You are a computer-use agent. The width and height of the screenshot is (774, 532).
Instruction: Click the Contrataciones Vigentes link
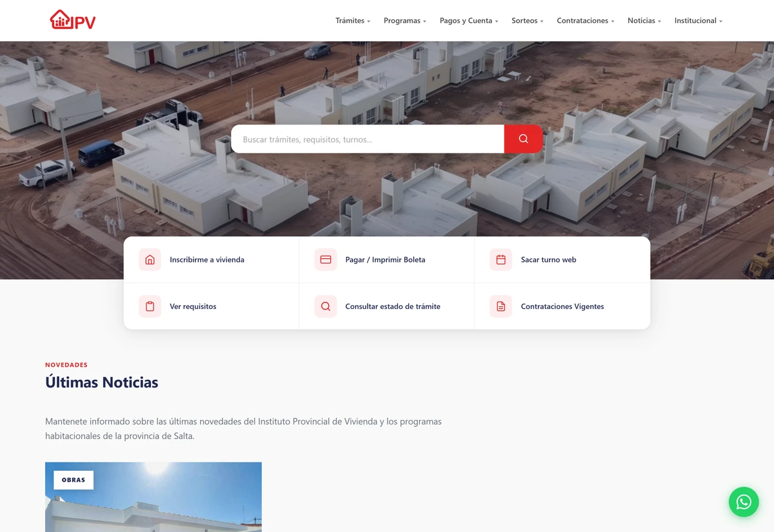(562, 306)
